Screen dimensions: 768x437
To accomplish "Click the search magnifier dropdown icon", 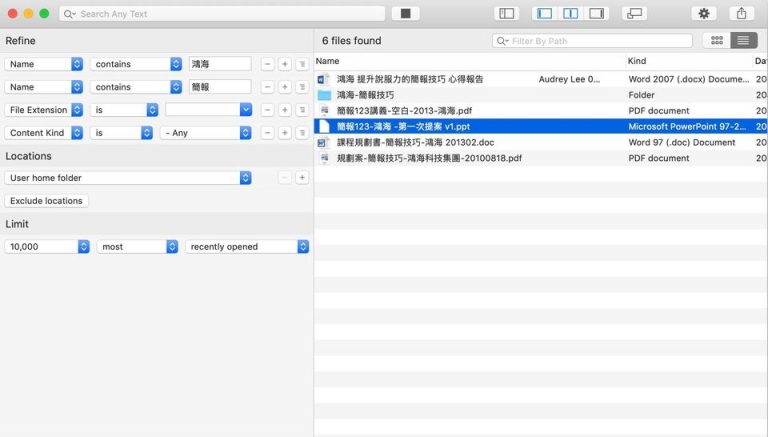I will point(70,14).
